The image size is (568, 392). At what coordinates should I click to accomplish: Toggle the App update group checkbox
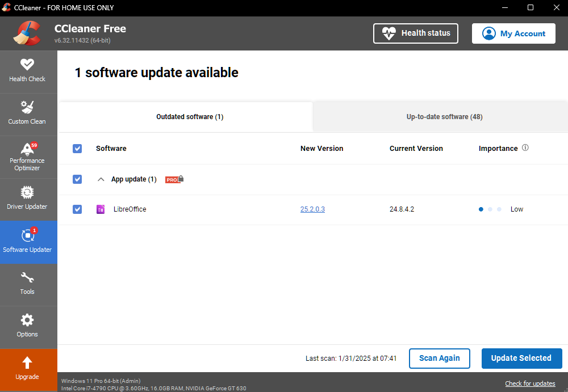coord(77,179)
